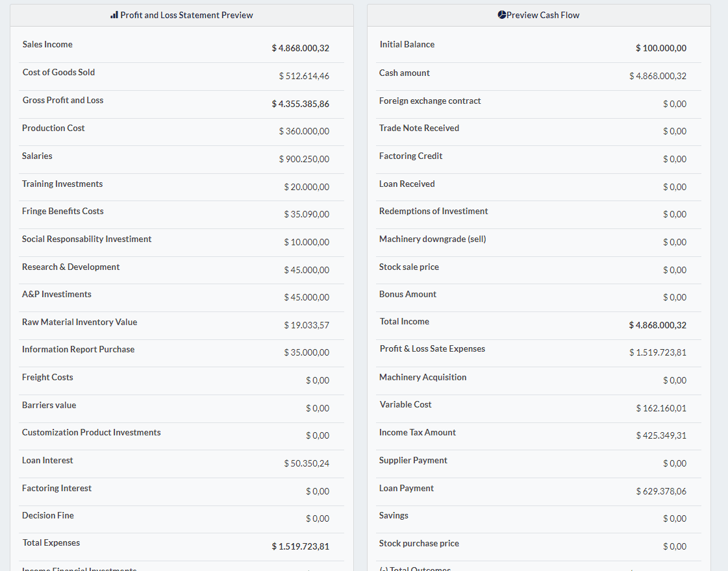
Task: Click the Total Income label in Cash Flow
Action: (x=405, y=322)
